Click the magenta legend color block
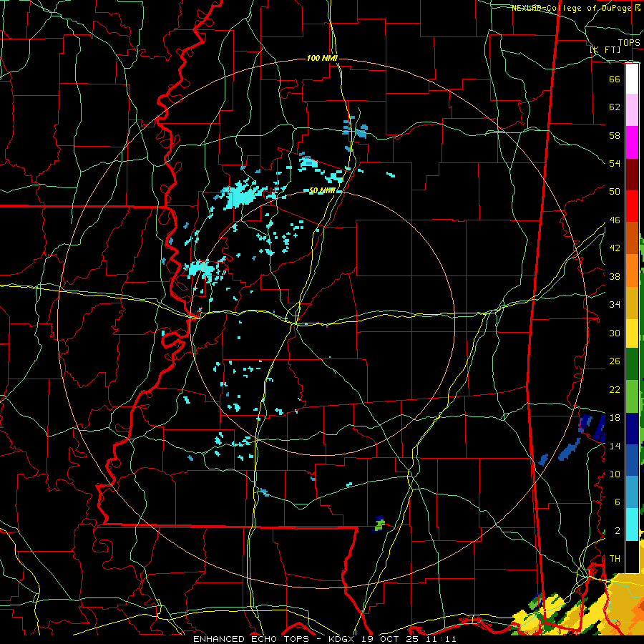Viewport: 644px width, 644px height. [x=632, y=142]
